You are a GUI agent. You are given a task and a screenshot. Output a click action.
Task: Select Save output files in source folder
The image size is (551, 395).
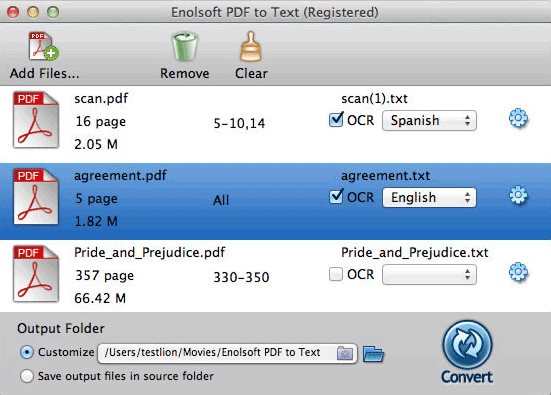click(27, 376)
